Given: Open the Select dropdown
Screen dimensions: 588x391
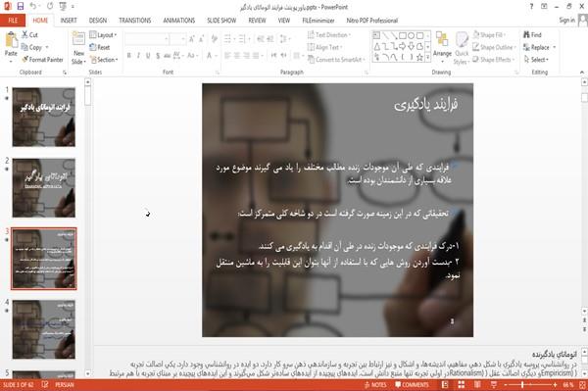Looking at the screenshot, I should coord(536,60).
